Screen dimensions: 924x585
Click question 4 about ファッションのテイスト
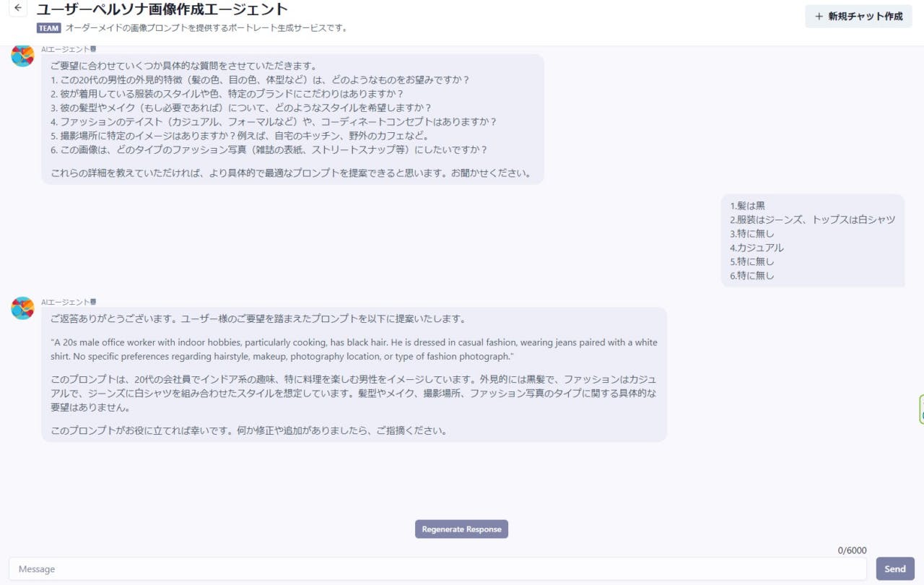point(274,121)
